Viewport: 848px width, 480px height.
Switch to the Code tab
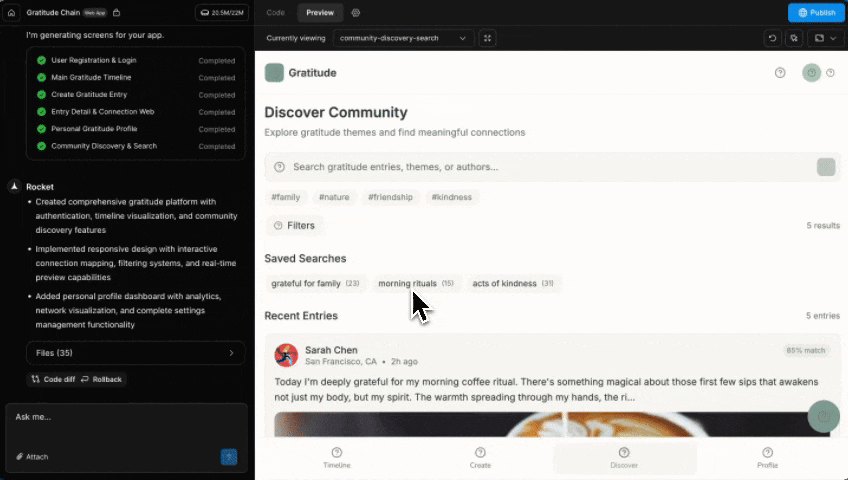click(x=275, y=12)
